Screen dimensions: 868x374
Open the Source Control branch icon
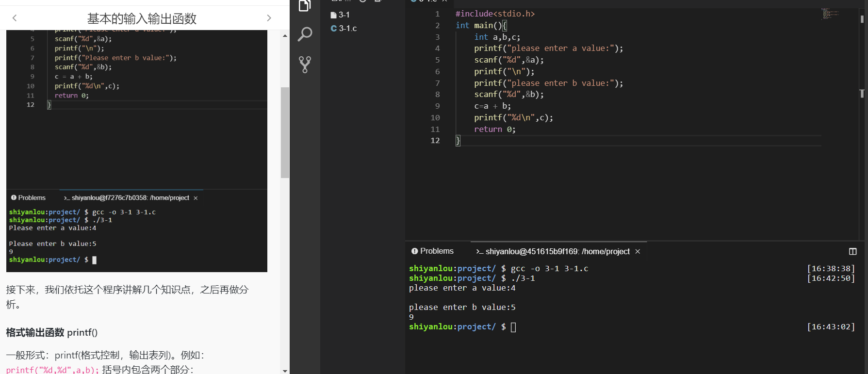pos(305,65)
